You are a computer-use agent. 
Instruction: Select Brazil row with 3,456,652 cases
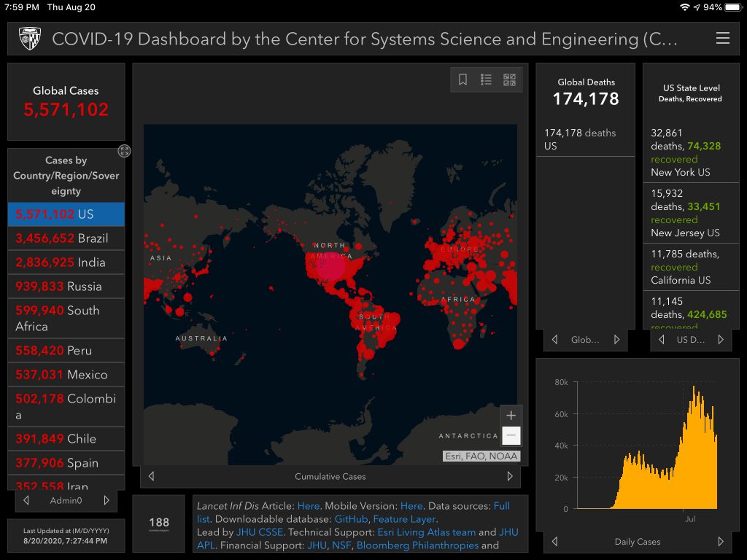66,238
